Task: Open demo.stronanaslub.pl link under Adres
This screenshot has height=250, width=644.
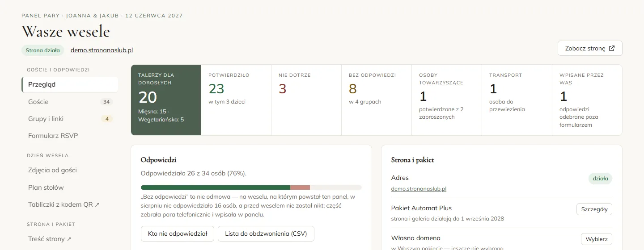Action: coord(419,189)
